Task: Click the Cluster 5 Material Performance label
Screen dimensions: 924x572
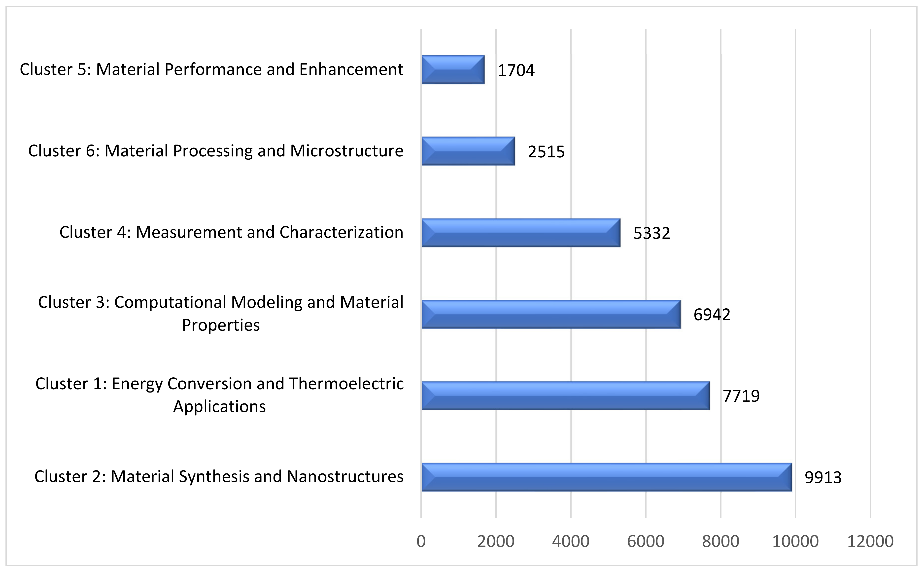Action: pyautogui.click(x=211, y=69)
